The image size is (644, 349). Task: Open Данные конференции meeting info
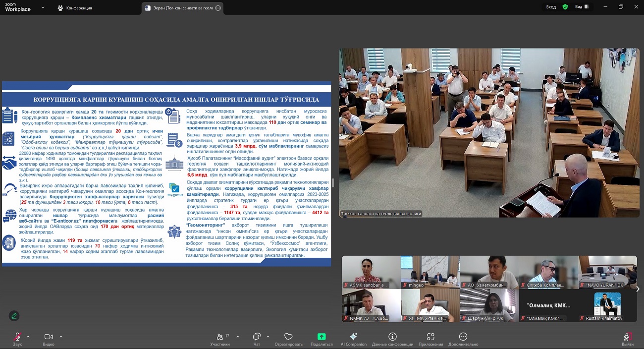click(x=392, y=338)
